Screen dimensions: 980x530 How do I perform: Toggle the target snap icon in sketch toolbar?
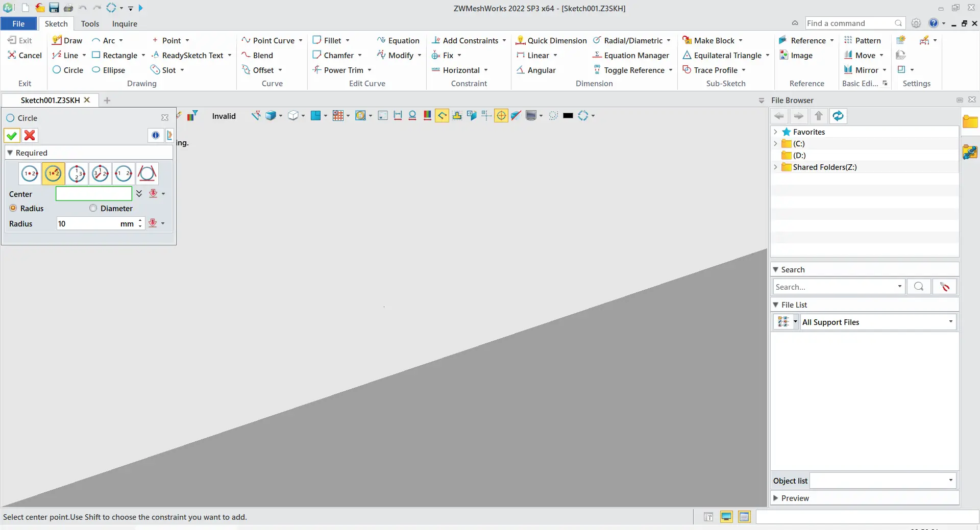501,116
